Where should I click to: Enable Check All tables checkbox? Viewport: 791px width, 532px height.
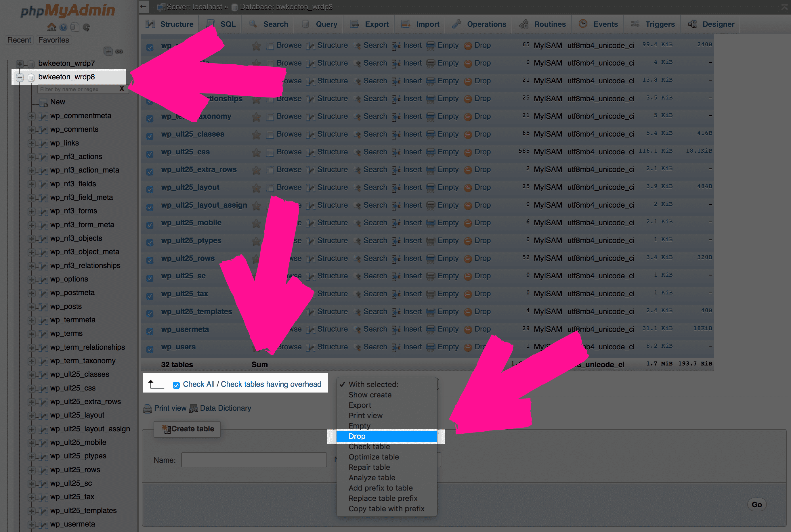click(176, 385)
